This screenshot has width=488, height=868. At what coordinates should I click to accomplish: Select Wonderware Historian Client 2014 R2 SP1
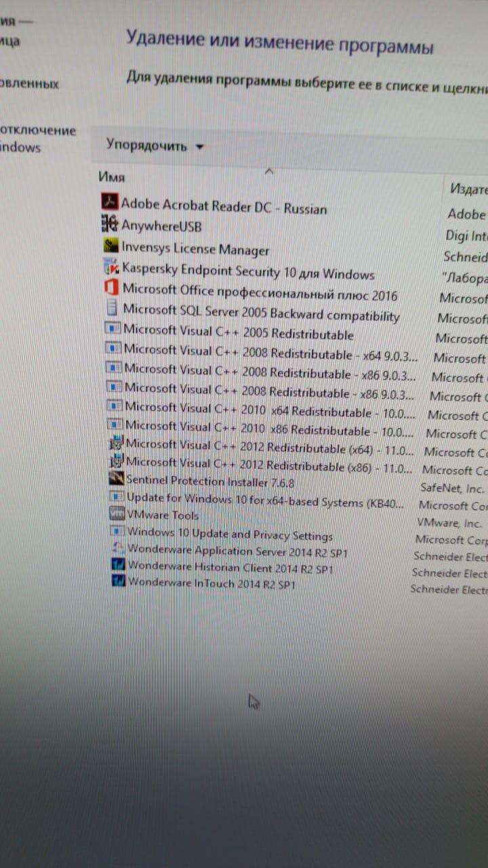tap(230, 568)
